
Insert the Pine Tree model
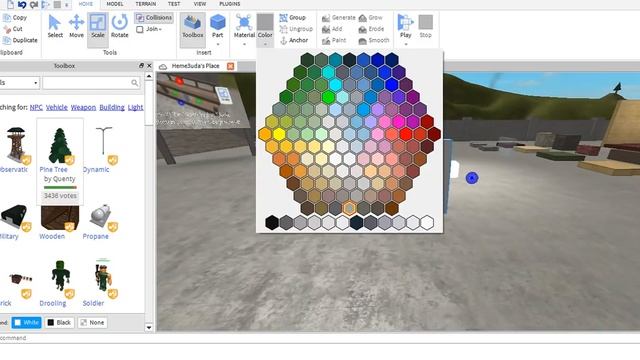point(60,146)
